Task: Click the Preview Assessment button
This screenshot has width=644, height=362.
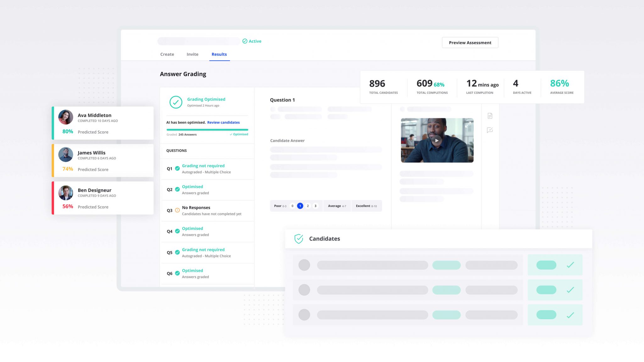Action: pos(470,42)
